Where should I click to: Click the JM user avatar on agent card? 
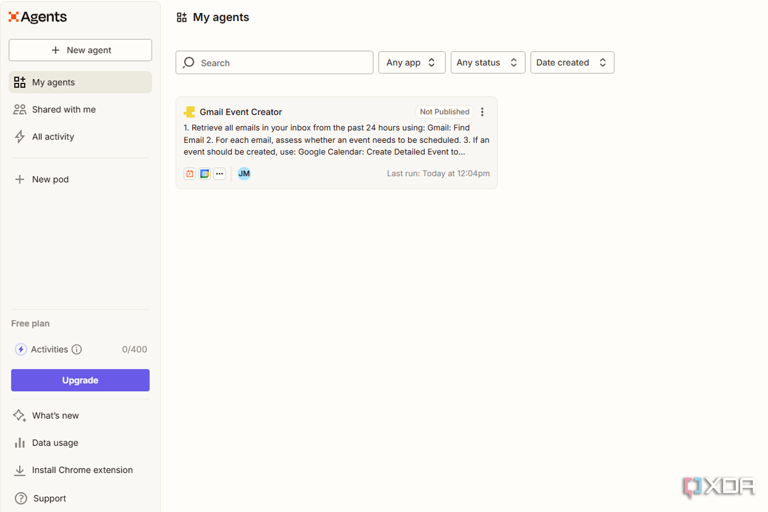(x=244, y=174)
